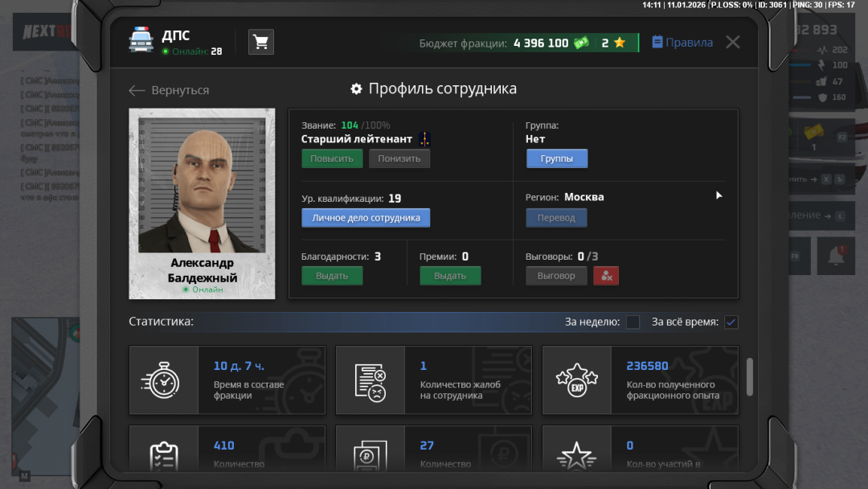Enable the За неделю checkbox
Image resolution: width=868 pixels, height=489 pixels.
[633, 322]
